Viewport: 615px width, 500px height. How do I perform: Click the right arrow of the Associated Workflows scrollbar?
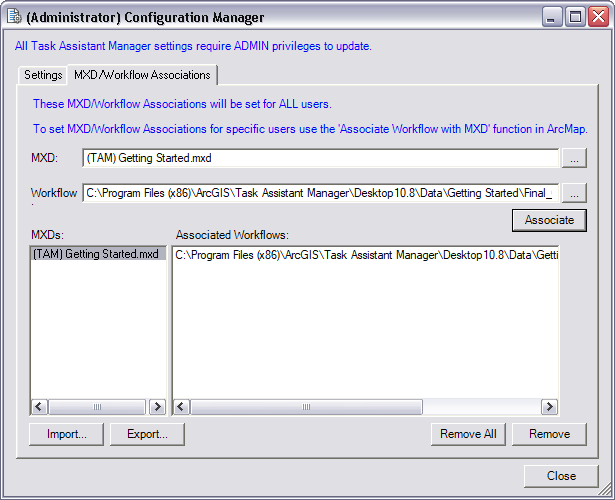click(x=549, y=407)
